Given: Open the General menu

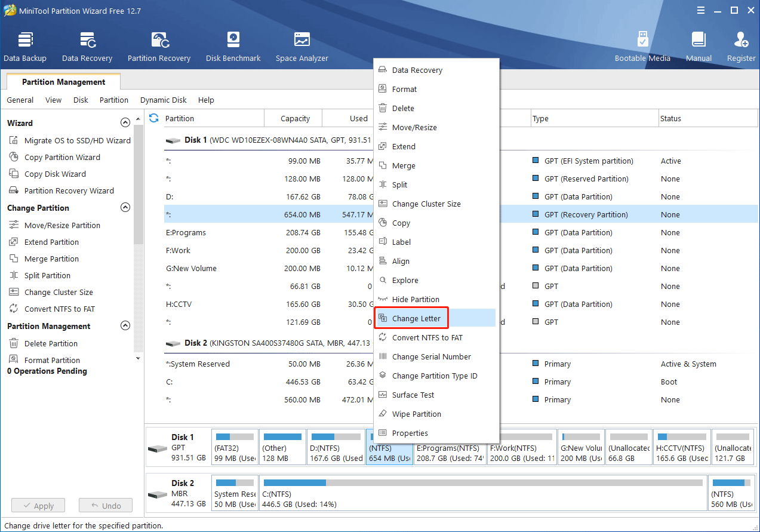Looking at the screenshot, I should [x=20, y=100].
